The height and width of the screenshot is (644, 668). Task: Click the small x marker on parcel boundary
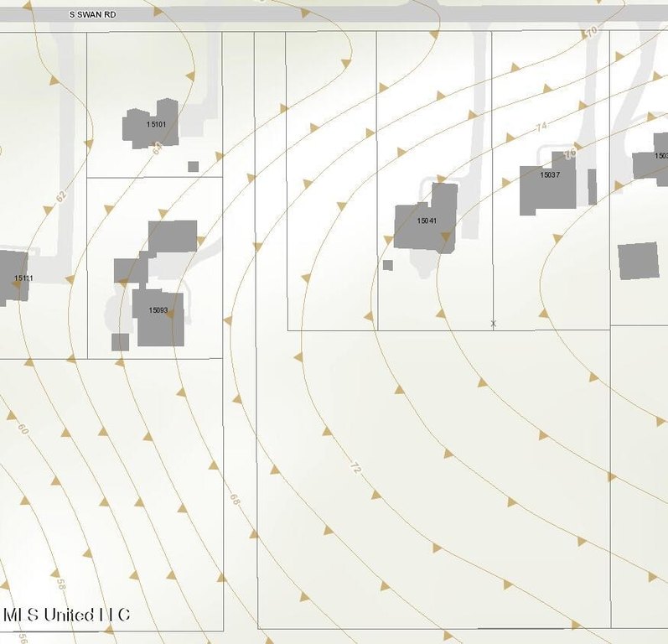[493, 323]
